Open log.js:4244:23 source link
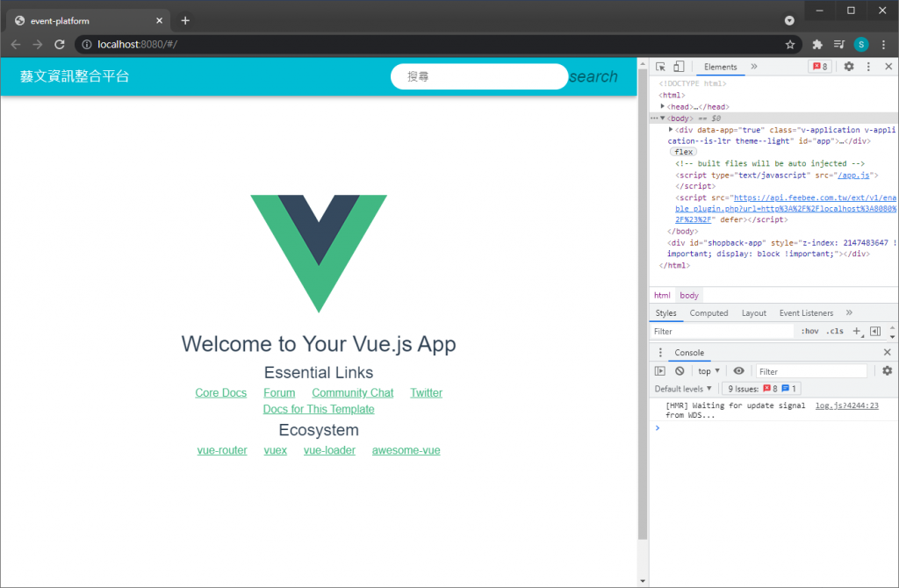This screenshot has width=899, height=588. coord(846,405)
